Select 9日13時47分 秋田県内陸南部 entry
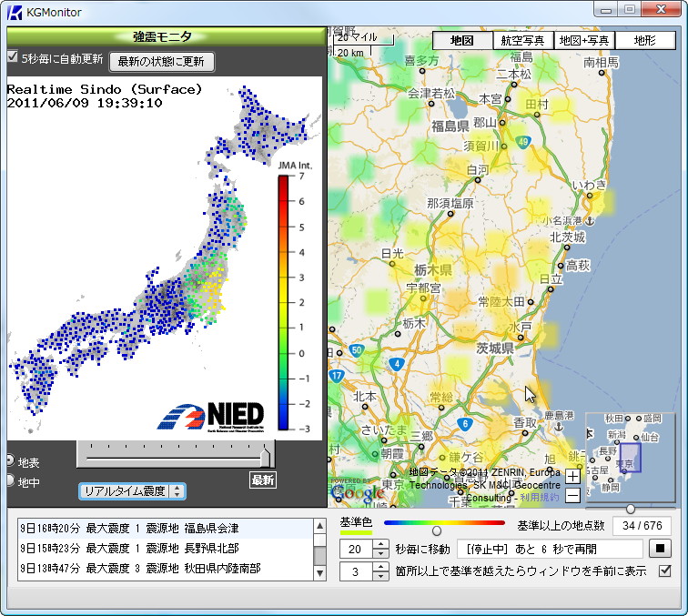688x616 pixels. [166, 569]
